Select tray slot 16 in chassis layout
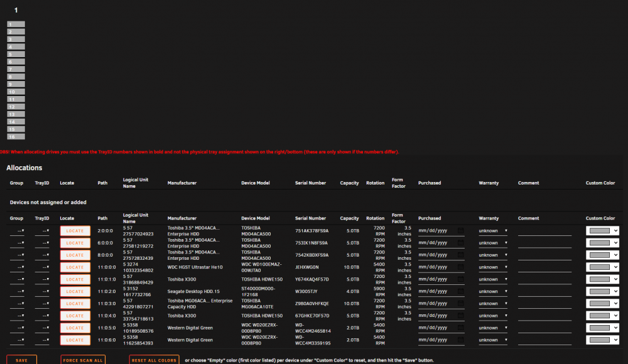The height and width of the screenshot is (364, 628). (x=16, y=137)
